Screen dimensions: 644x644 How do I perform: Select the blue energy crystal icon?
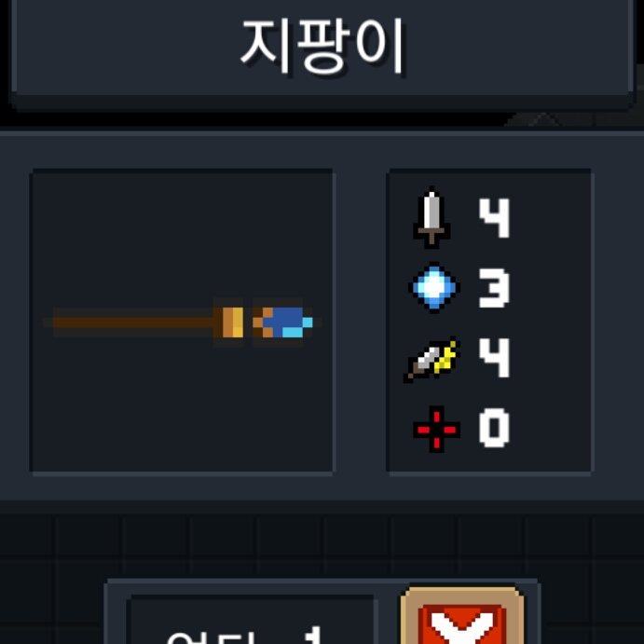(x=433, y=287)
